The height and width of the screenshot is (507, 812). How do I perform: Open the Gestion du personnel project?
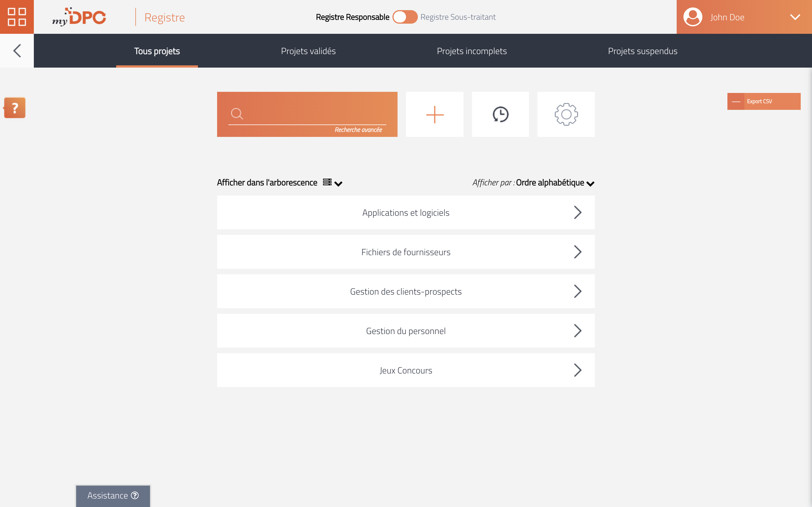(x=406, y=331)
